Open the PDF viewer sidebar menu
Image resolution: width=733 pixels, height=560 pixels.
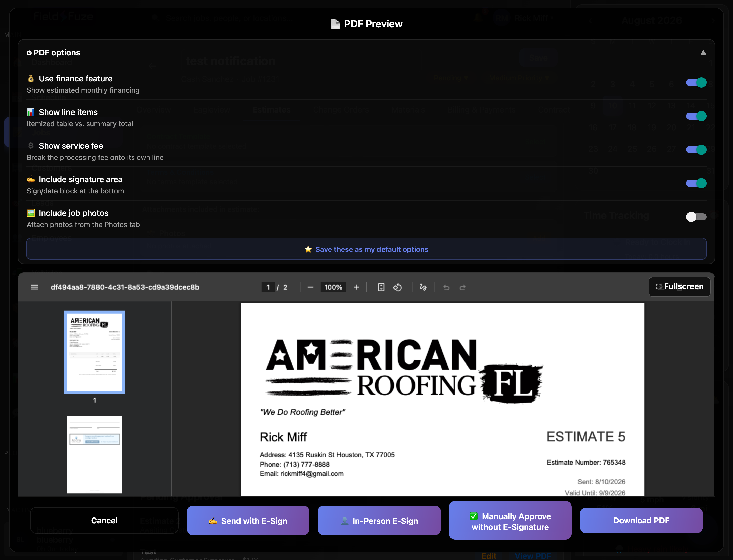pos(35,287)
